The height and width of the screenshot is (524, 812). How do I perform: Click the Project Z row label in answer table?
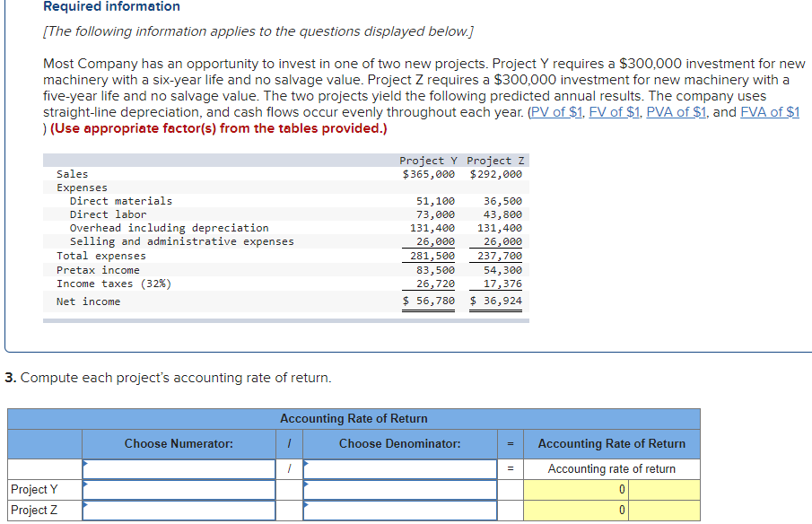coord(34,510)
